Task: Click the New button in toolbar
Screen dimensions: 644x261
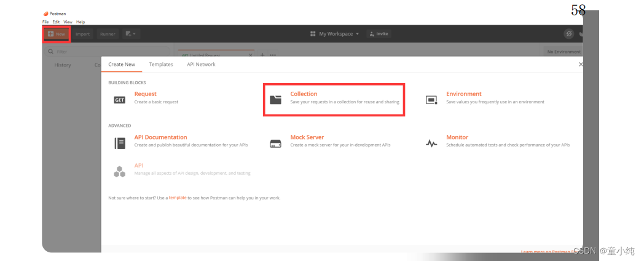Action: 57,34
